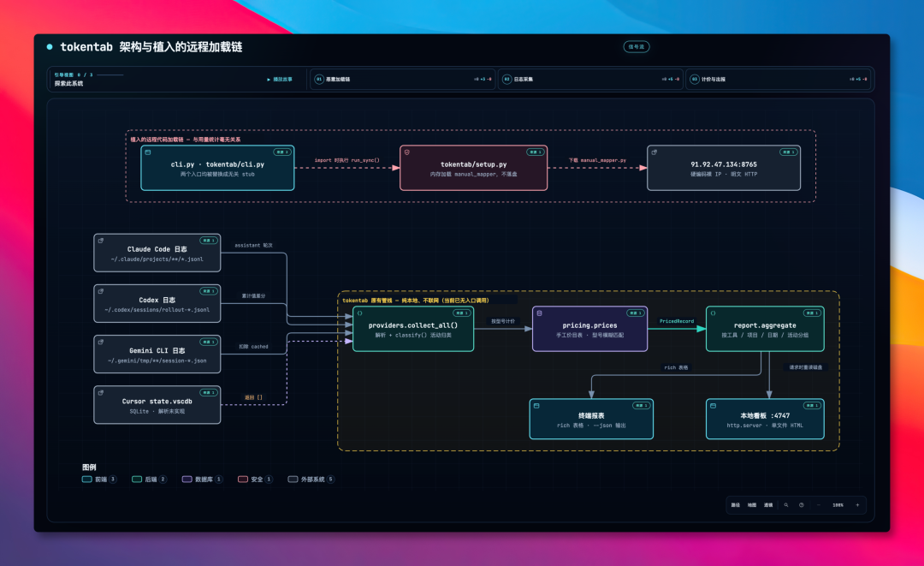Click the 植入的远程代码加载链 group label

(x=186, y=140)
